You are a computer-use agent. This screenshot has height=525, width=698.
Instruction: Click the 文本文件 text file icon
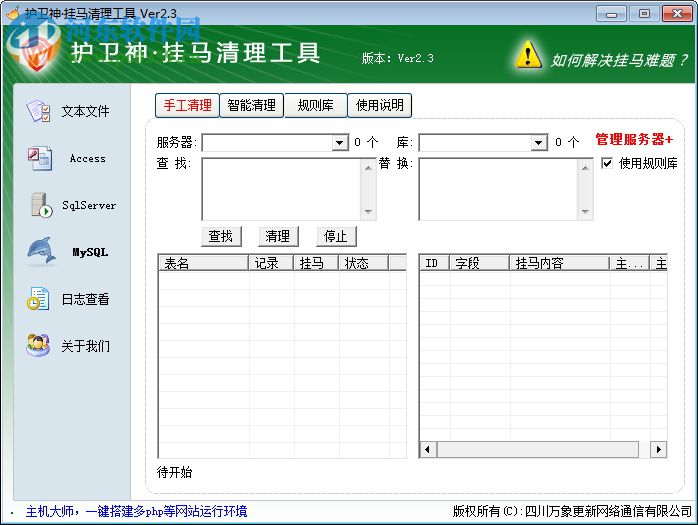click(x=38, y=111)
